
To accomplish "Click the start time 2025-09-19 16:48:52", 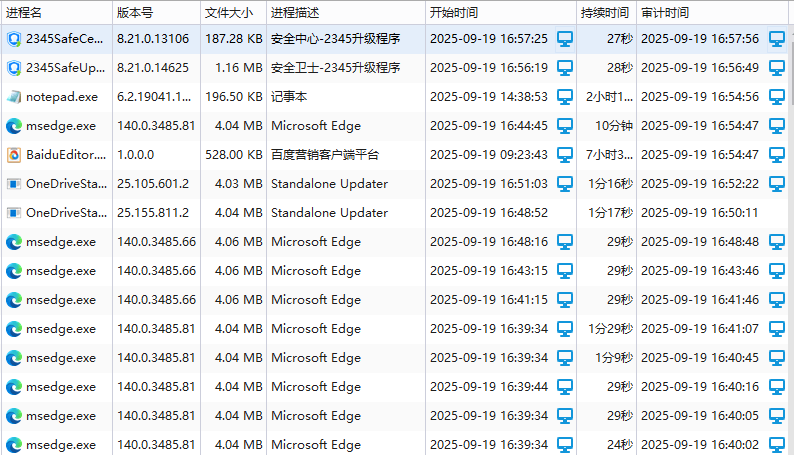I will (x=489, y=213).
